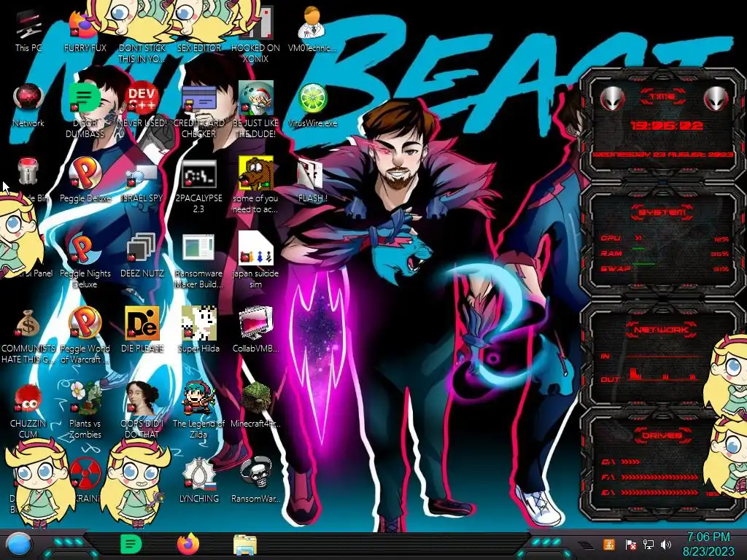Click the SYSTEM panel header on widget
This screenshot has width=747, height=560.
coord(662,212)
